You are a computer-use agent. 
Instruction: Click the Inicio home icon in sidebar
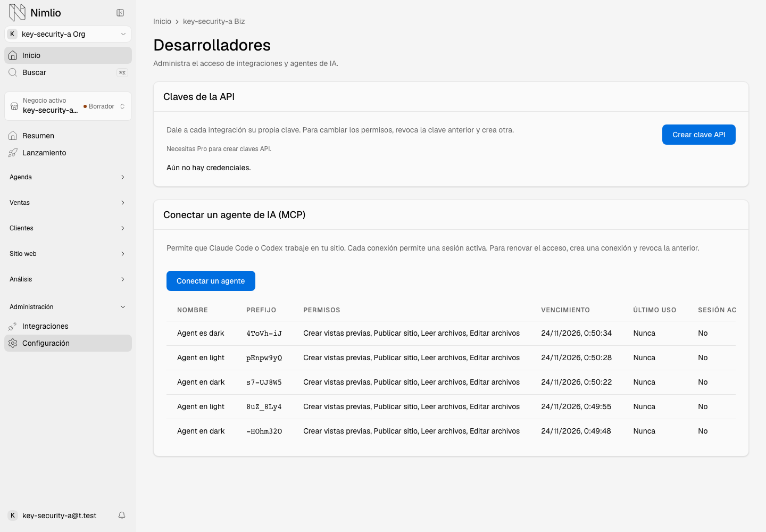(13, 55)
